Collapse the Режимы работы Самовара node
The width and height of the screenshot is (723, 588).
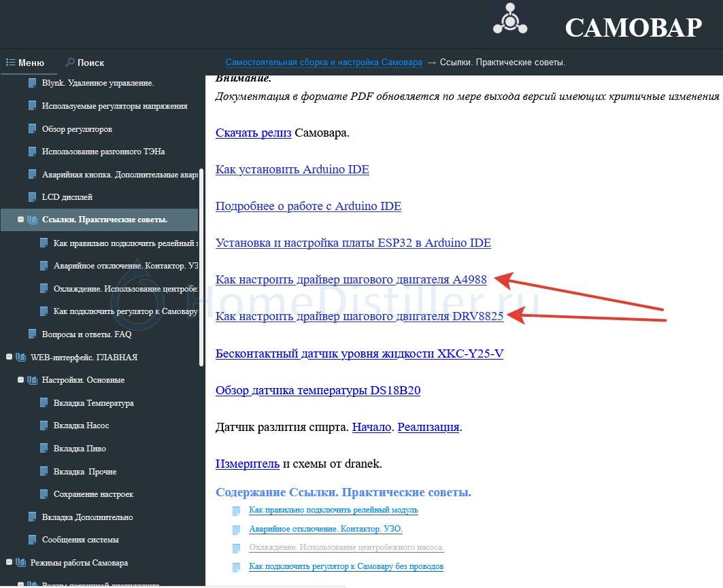click(x=10, y=562)
